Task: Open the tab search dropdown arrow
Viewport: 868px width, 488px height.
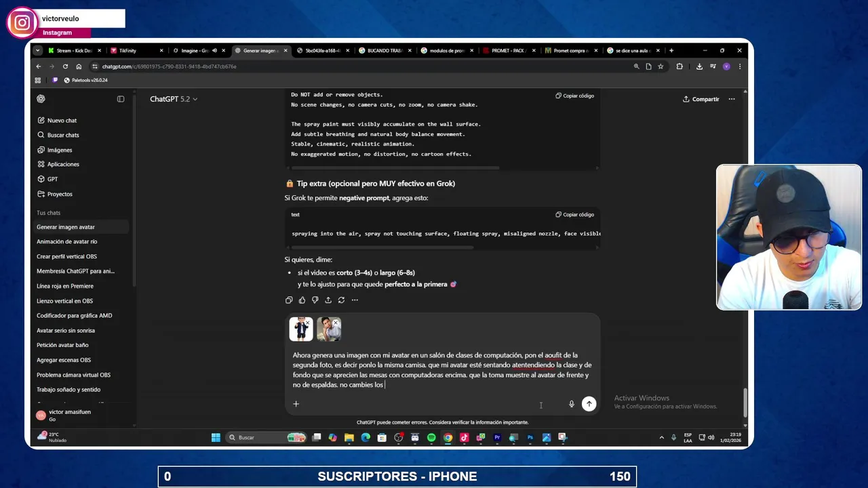Action: (x=37, y=51)
